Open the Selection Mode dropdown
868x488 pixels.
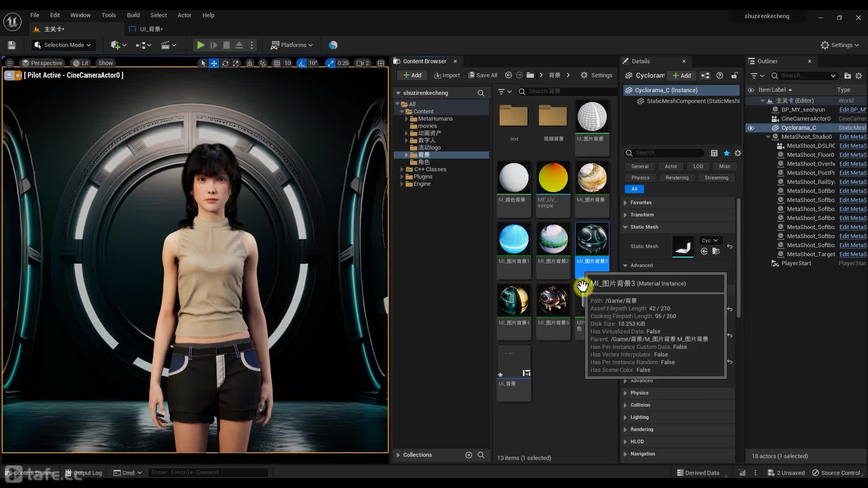click(x=63, y=45)
